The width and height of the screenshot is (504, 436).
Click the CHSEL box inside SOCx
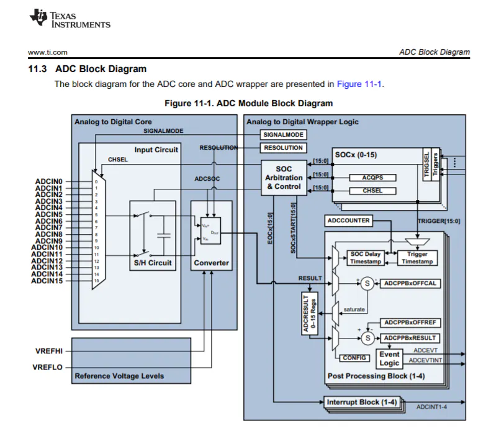point(372,191)
